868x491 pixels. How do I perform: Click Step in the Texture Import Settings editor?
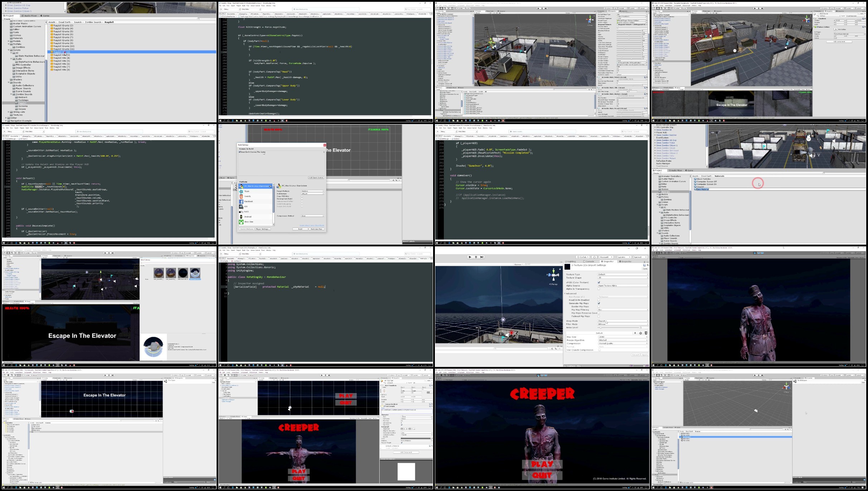point(482,257)
